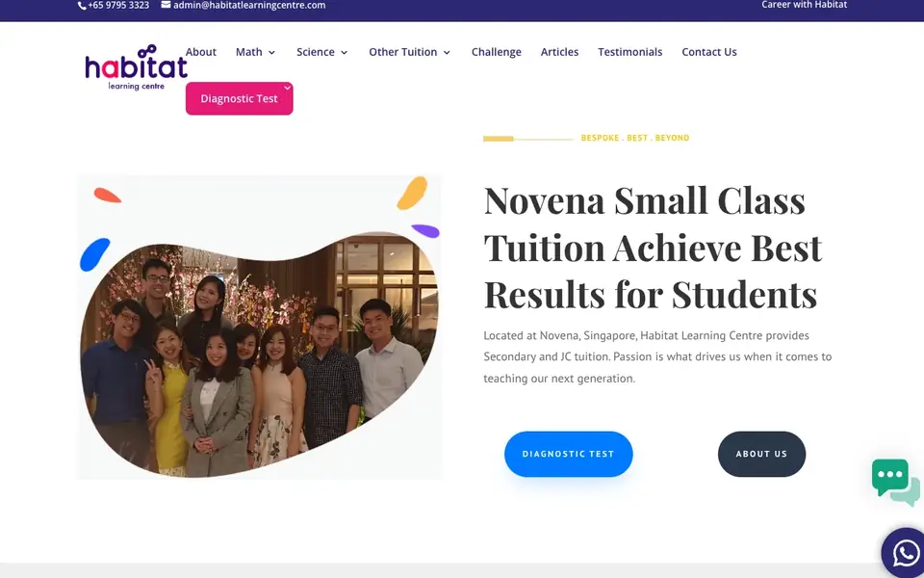
Task: Go to the Articles page
Action: coord(560,52)
